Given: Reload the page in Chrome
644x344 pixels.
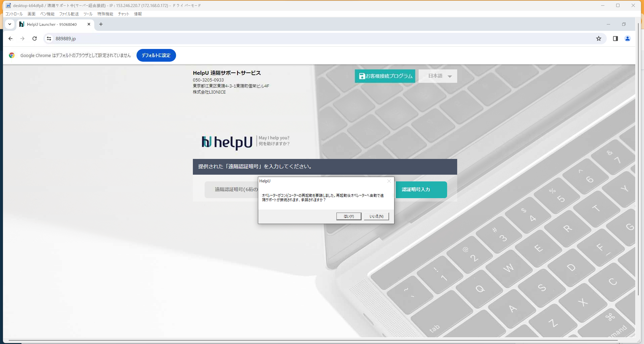Looking at the screenshot, I should [35, 39].
